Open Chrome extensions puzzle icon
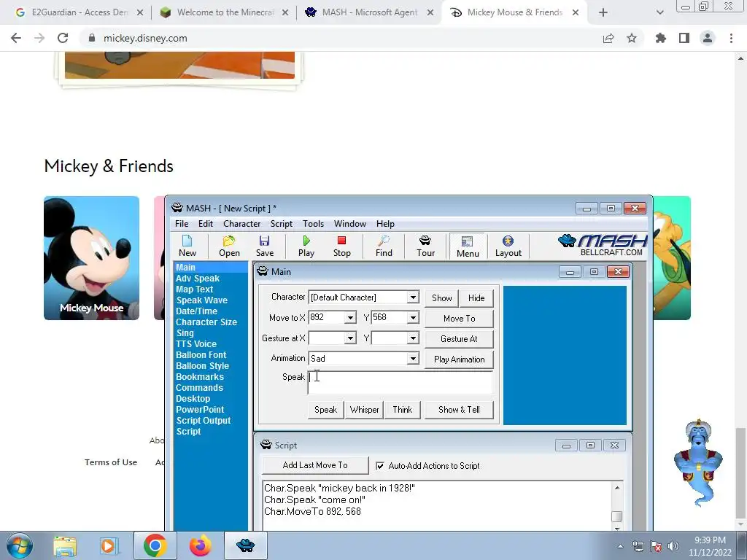 click(661, 38)
